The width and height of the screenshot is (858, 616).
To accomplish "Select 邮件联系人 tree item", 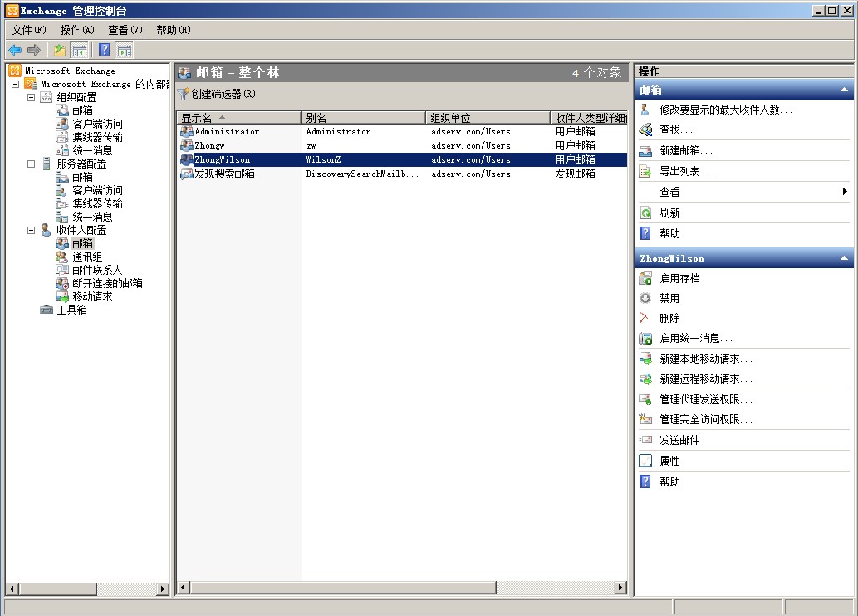I will pos(97,271).
